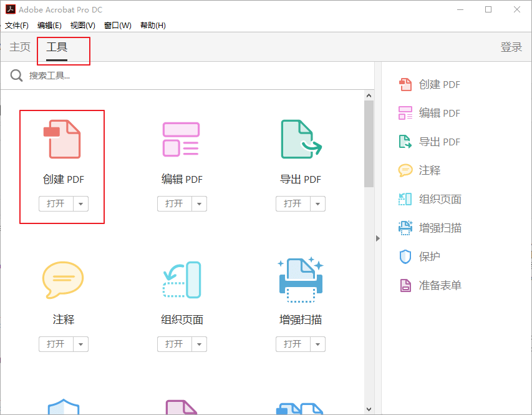Select 保护 shield icon in right panel
The width and height of the screenshot is (532, 415).
tap(405, 256)
